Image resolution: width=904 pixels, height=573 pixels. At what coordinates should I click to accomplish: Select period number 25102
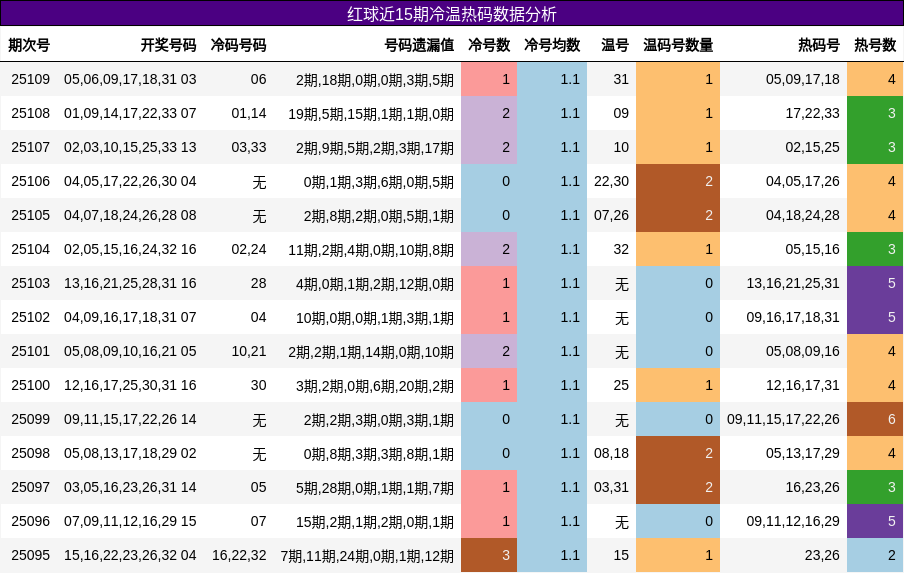[31, 317]
